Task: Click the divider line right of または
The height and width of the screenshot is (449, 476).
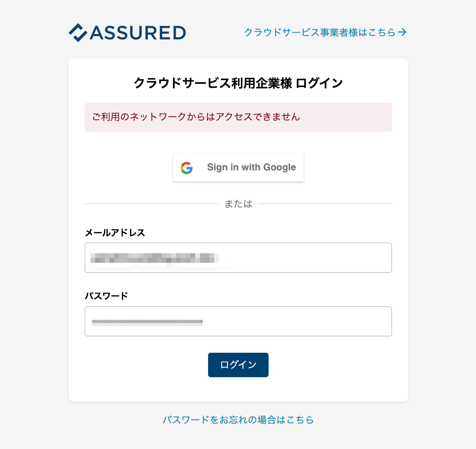Action: [x=325, y=204]
